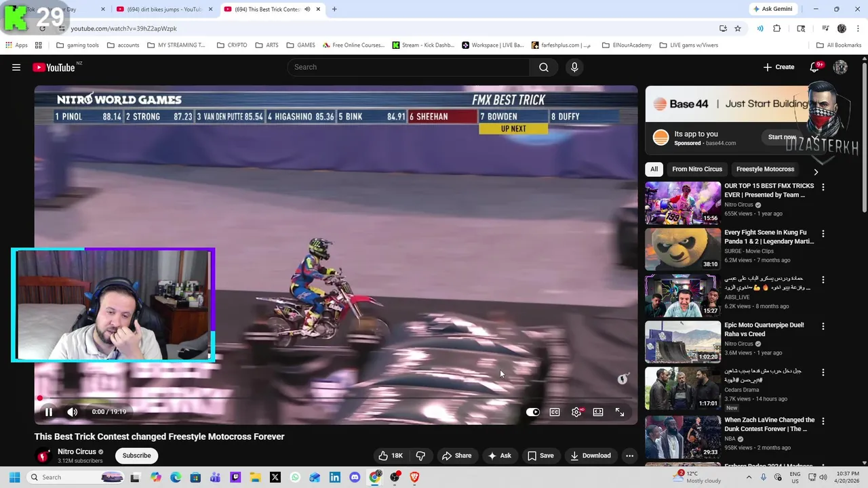Click the Ask Gemini button in Chrome
The height and width of the screenshot is (488, 868).
[x=772, y=9]
